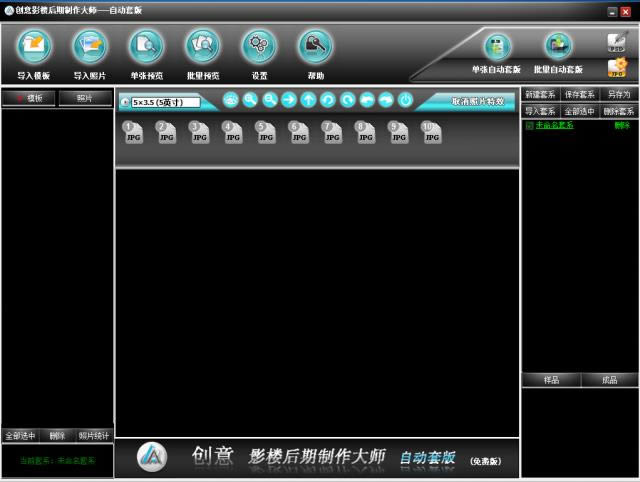Click 全部选中 below the photo list
Screen dimensions: 640x482
(20, 436)
